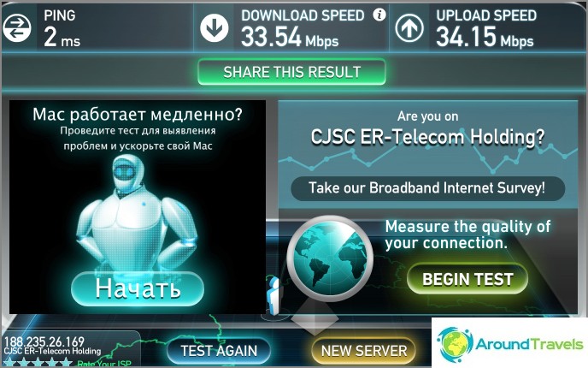The width and height of the screenshot is (588, 368).
Task: Open the download speed info icon
Action: pyautogui.click(x=379, y=15)
